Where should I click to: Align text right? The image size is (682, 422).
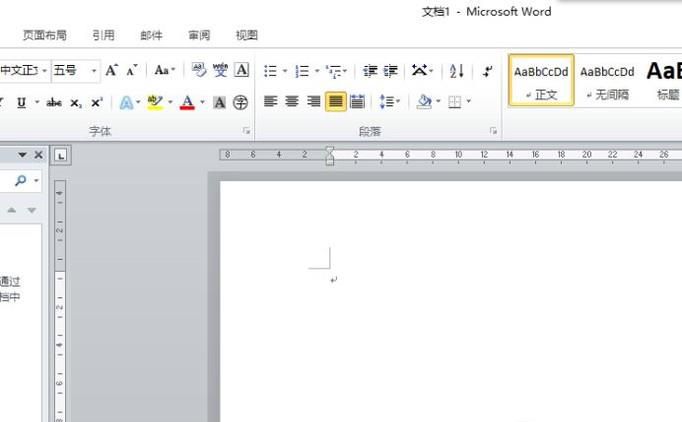point(313,102)
